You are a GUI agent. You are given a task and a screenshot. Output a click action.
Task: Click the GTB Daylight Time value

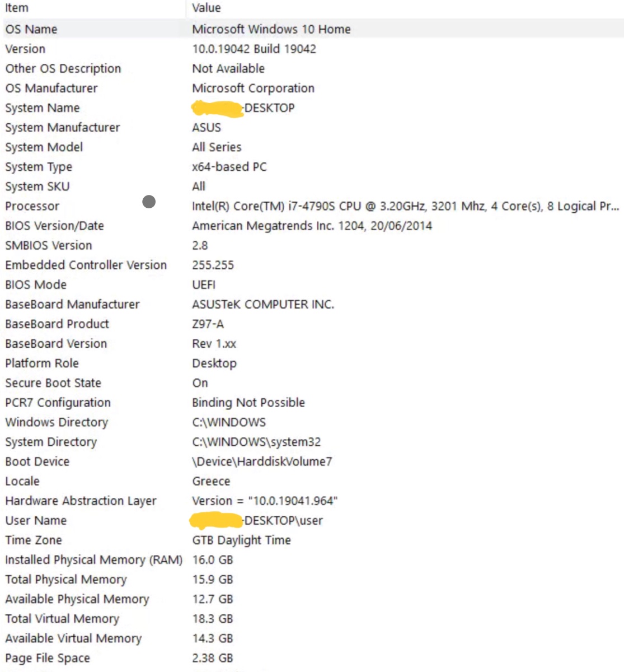241,540
